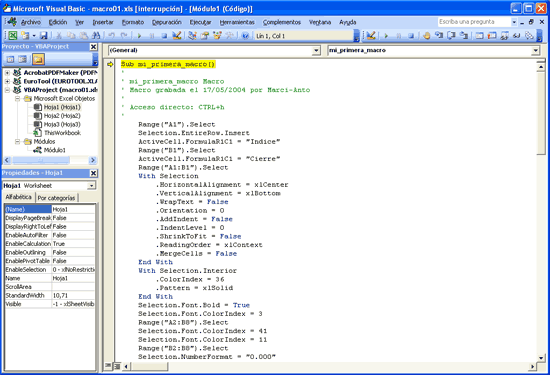This screenshot has height=375, width=550.
Task: Open the Locals Window icon
Action: [479, 35]
